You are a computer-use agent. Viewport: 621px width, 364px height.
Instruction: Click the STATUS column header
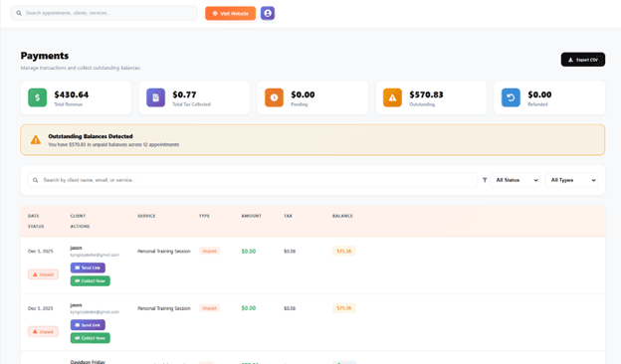(x=36, y=227)
